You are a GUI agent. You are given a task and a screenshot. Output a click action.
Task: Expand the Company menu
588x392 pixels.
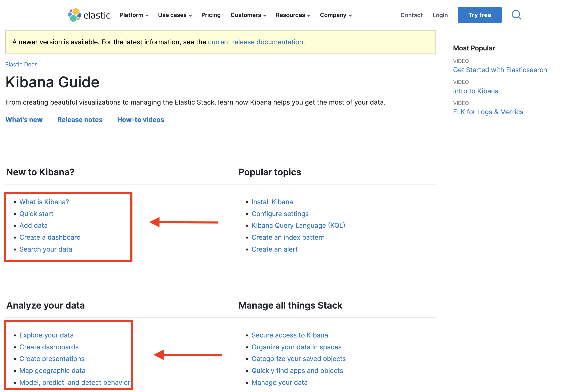(x=336, y=15)
